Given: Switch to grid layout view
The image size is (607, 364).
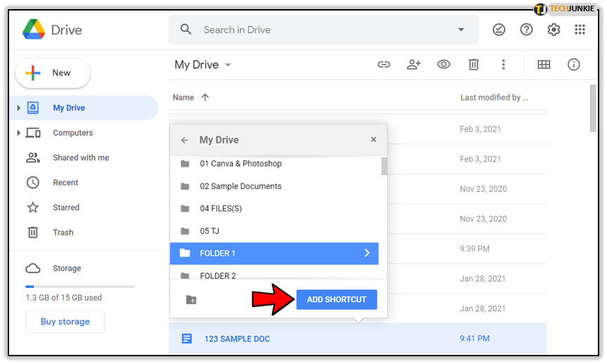Looking at the screenshot, I should [543, 65].
